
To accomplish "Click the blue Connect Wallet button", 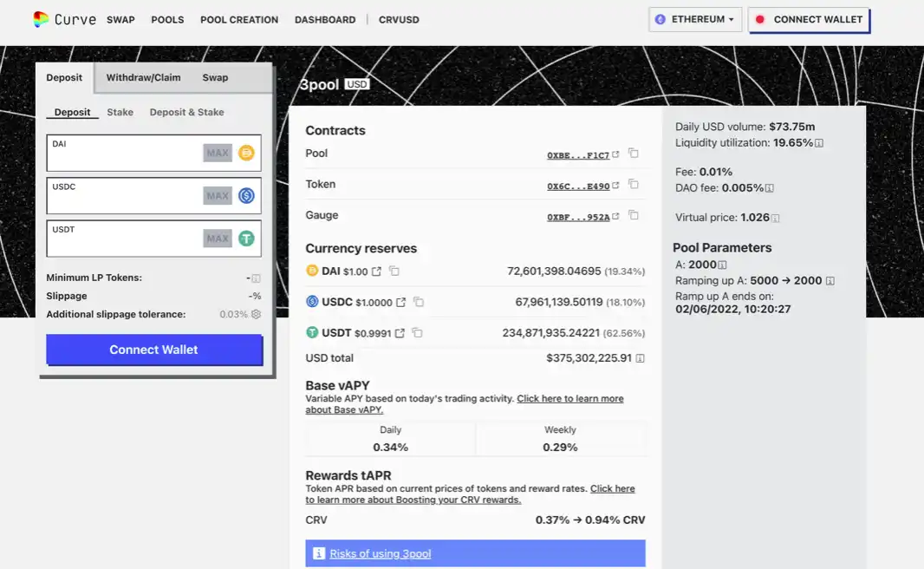I will click(x=154, y=350).
